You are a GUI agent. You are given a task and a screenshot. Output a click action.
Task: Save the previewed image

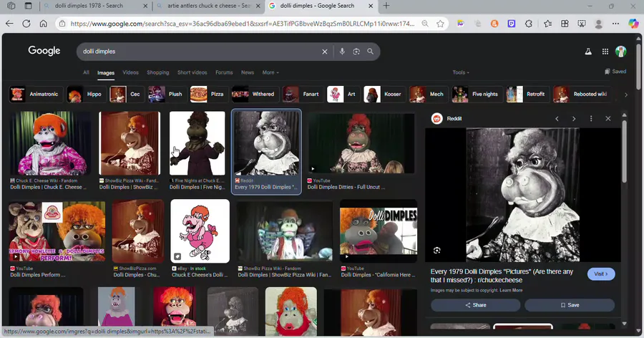(x=570, y=305)
